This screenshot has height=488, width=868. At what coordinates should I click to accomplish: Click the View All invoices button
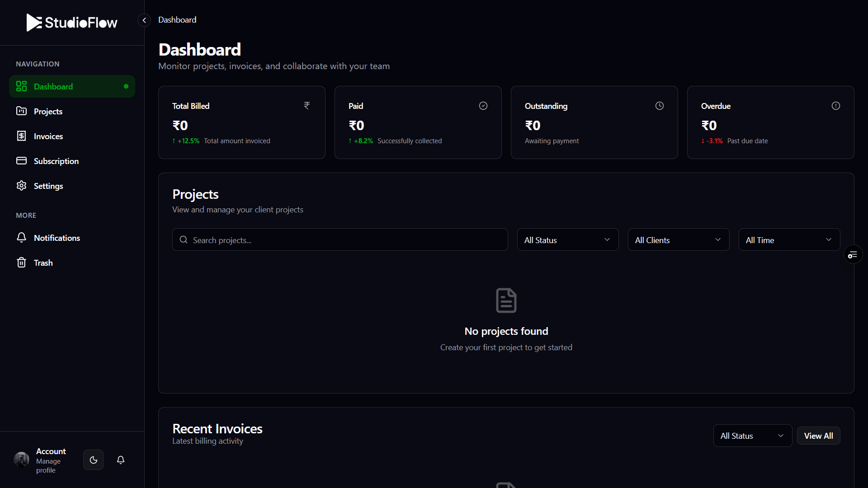click(818, 436)
